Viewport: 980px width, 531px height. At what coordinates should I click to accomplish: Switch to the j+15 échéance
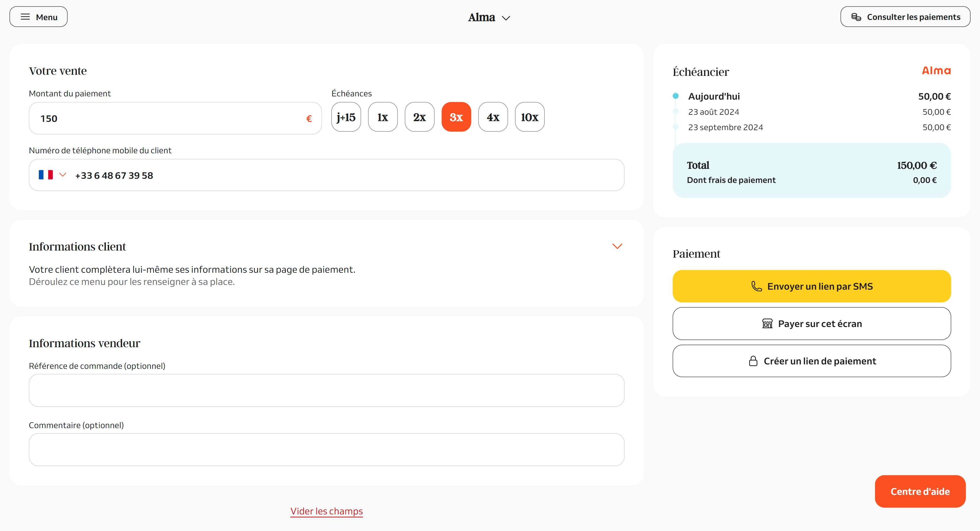[x=346, y=117]
